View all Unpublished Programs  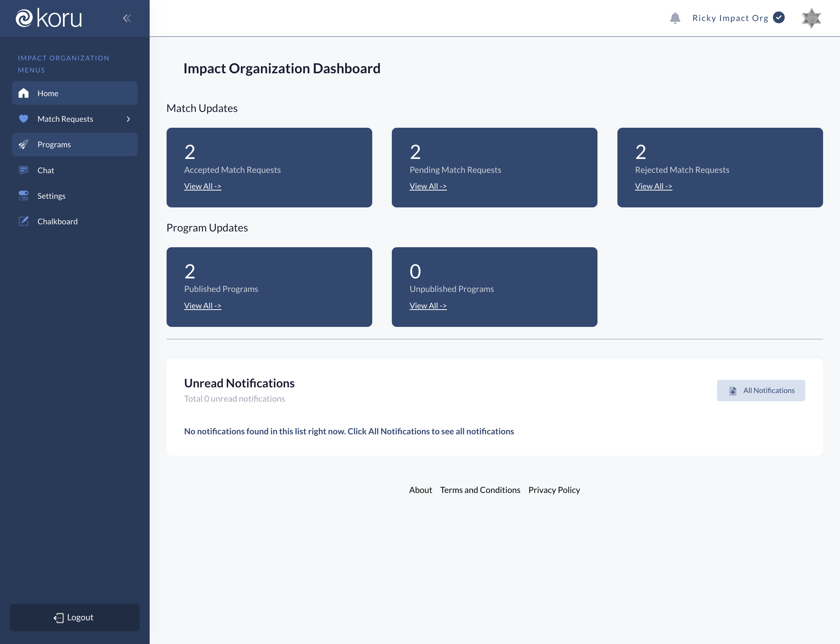click(x=428, y=306)
